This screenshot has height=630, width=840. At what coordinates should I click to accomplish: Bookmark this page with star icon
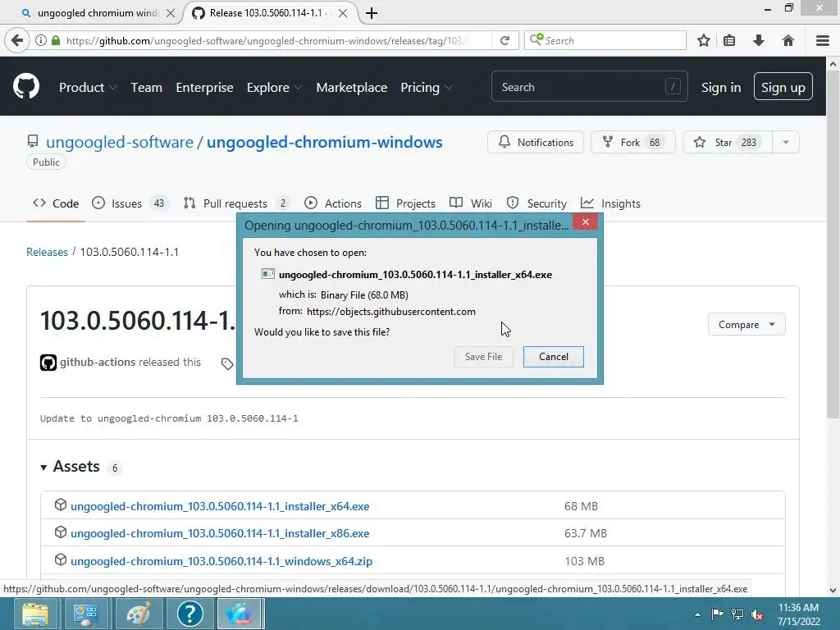(x=704, y=40)
